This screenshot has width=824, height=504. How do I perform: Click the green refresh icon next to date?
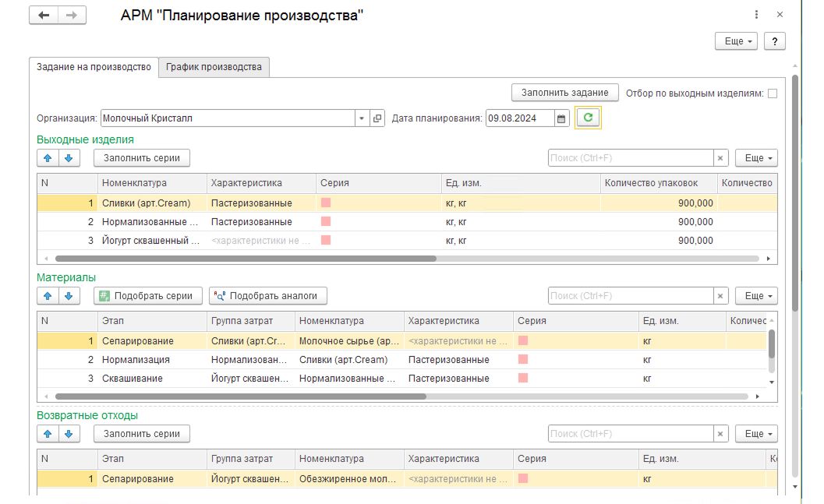[588, 118]
